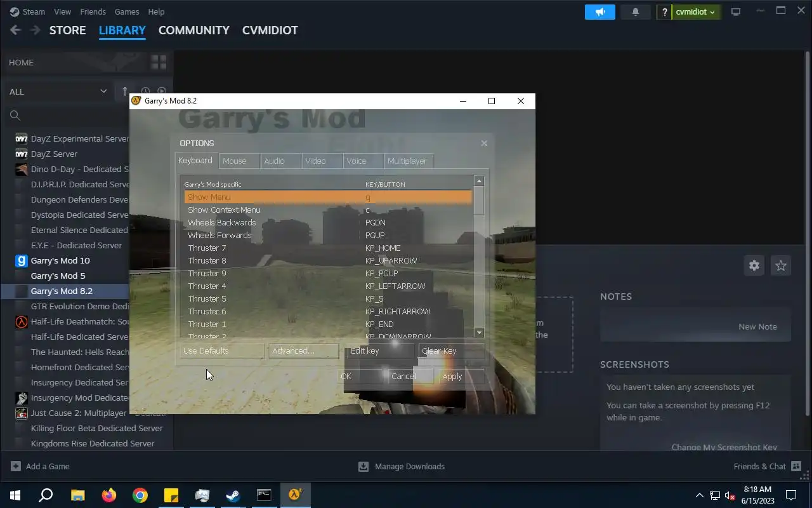Click Garry's Mod 10 'g' icon
Screen dimensions: 812x508
click(21, 260)
